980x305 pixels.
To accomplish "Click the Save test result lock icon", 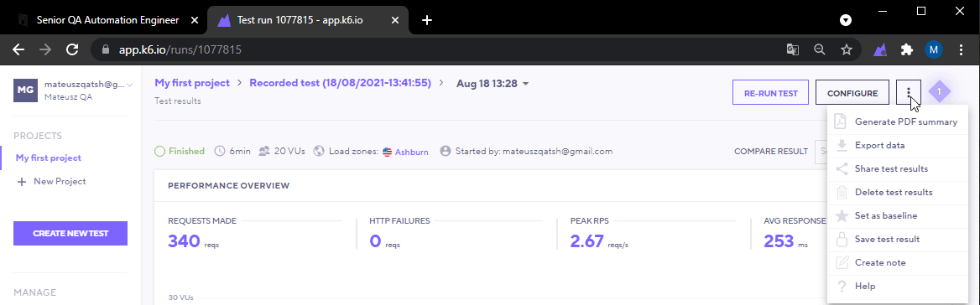I will click(x=842, y=239).
